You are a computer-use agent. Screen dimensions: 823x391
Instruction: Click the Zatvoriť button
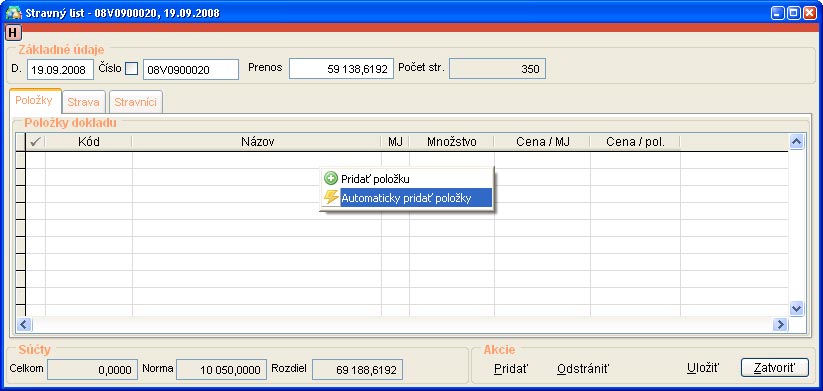775,368
